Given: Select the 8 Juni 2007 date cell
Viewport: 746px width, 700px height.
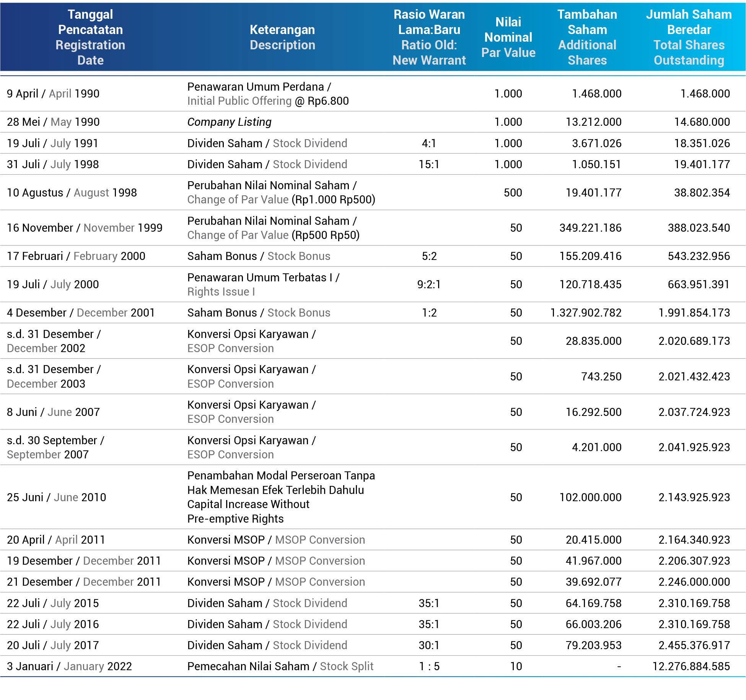Looking at the screenshot, I should tap(53, 412).
